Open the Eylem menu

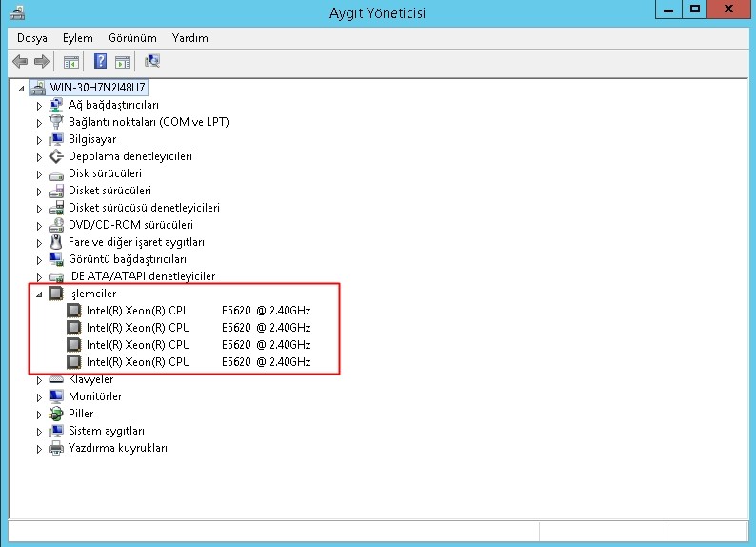pyautogui.click(x=78, y=38)
